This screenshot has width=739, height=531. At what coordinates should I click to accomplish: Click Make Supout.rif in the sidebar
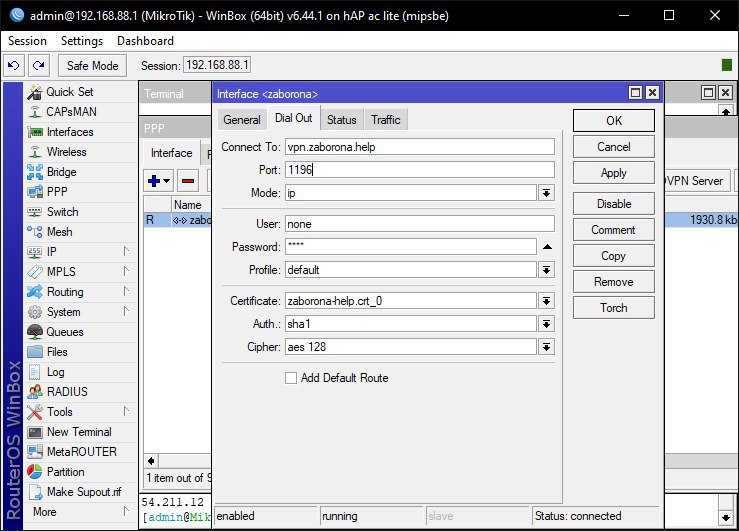pyautogui.click(x=81, y=492)
